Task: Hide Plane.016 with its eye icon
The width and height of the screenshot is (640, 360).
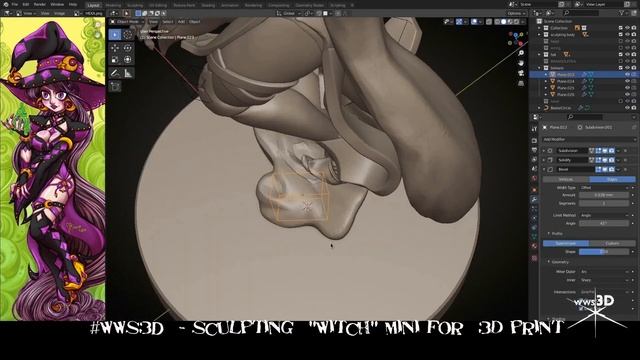Action: tap(627, 94)
